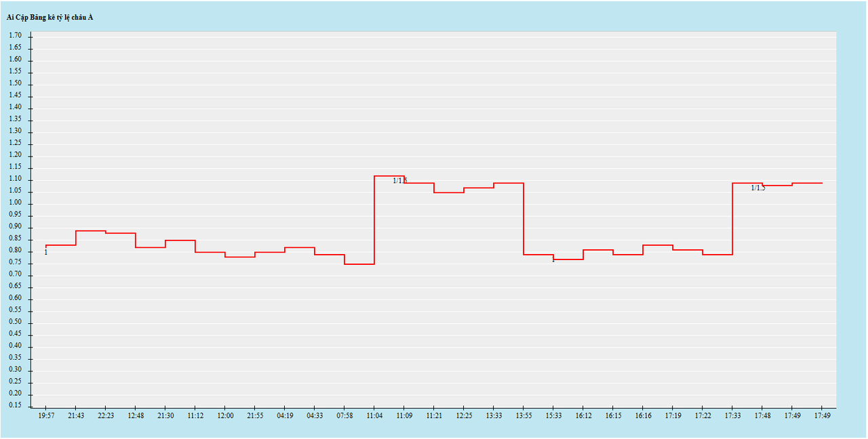The width and height of the screenshot is (868, 439).
Task: Click the 1.30 y-axis value
Action: pos(16,131)
